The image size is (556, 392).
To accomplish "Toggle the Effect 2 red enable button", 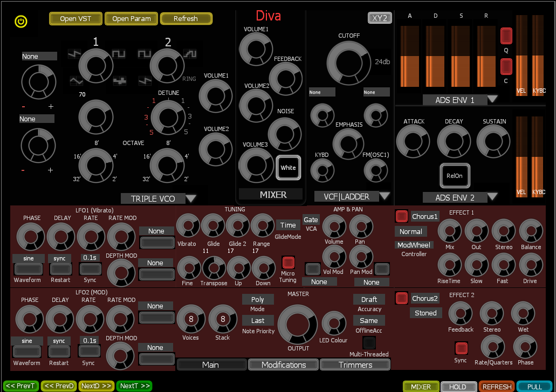I will (x=401, y=298).
